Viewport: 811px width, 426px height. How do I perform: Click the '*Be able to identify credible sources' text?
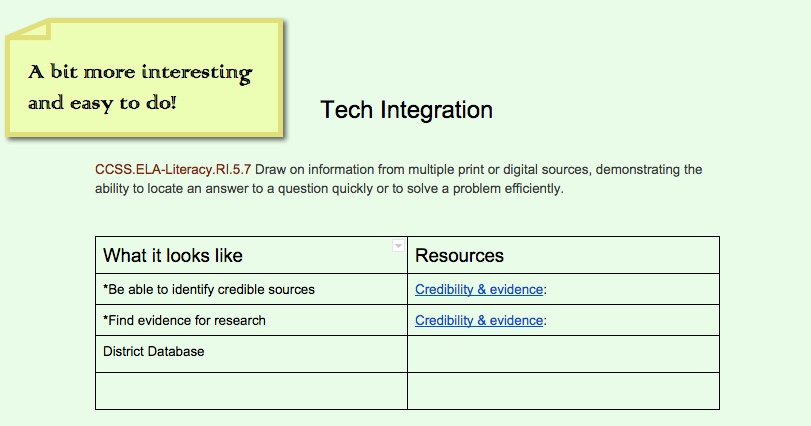click(209, 290)
